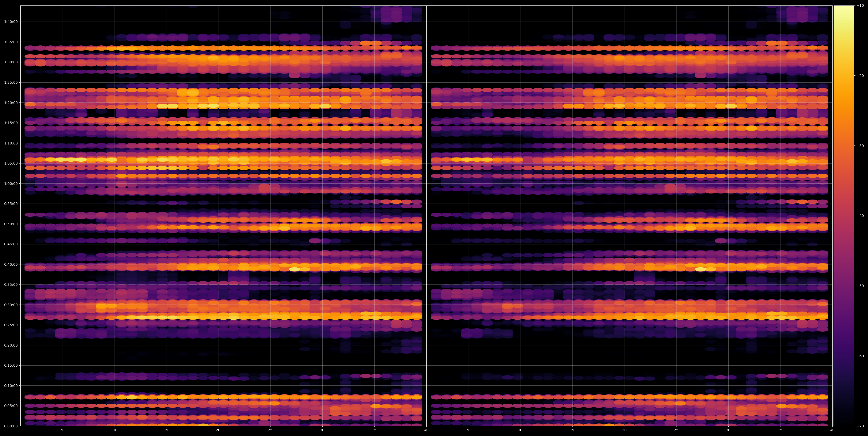Click the colorbar tick label −30

pos(860,146)
